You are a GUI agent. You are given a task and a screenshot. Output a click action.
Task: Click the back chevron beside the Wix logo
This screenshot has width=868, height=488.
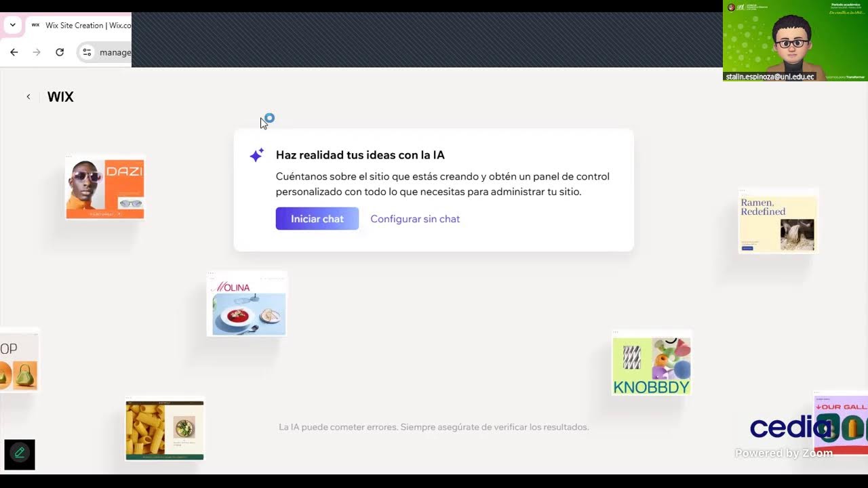[x=28, y=97]
